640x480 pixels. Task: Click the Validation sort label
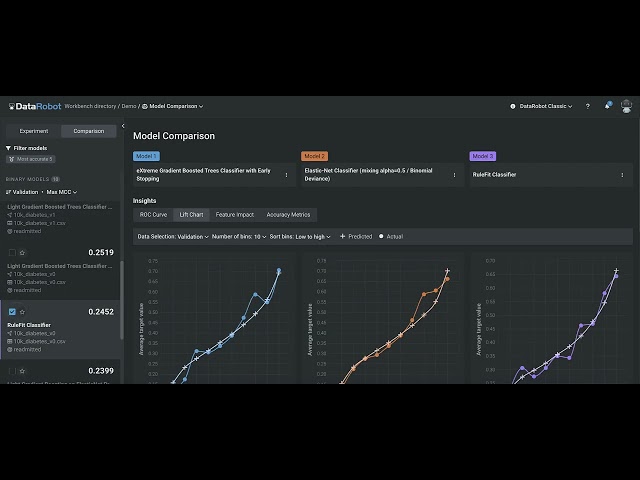(x=25, y=192)
